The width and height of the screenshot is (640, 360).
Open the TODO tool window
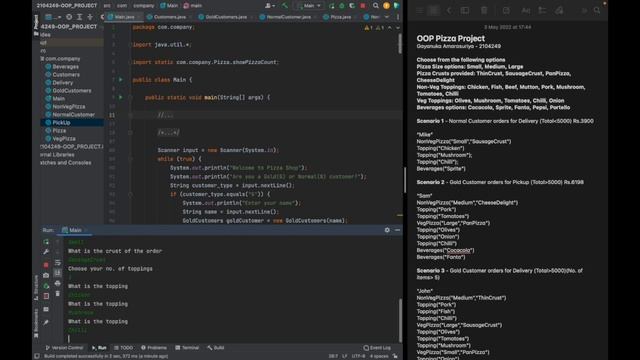tap(124, 348)
